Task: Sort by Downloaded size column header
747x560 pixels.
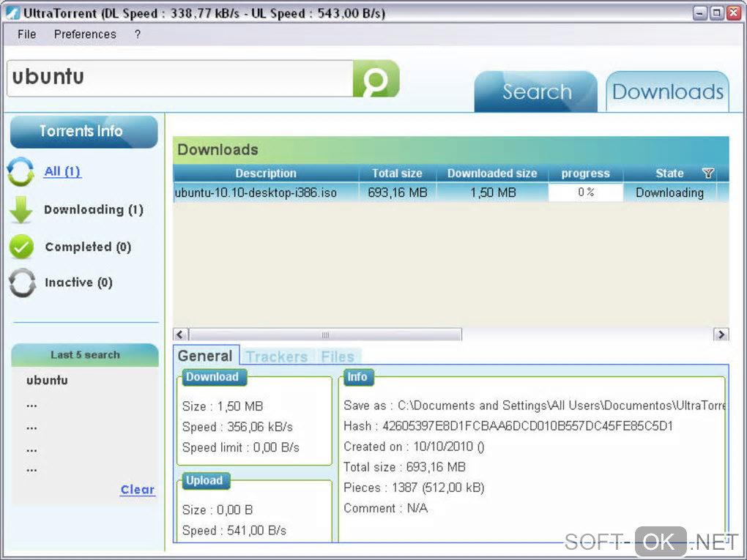Action: pyautogui.click(x=492, y=173)
